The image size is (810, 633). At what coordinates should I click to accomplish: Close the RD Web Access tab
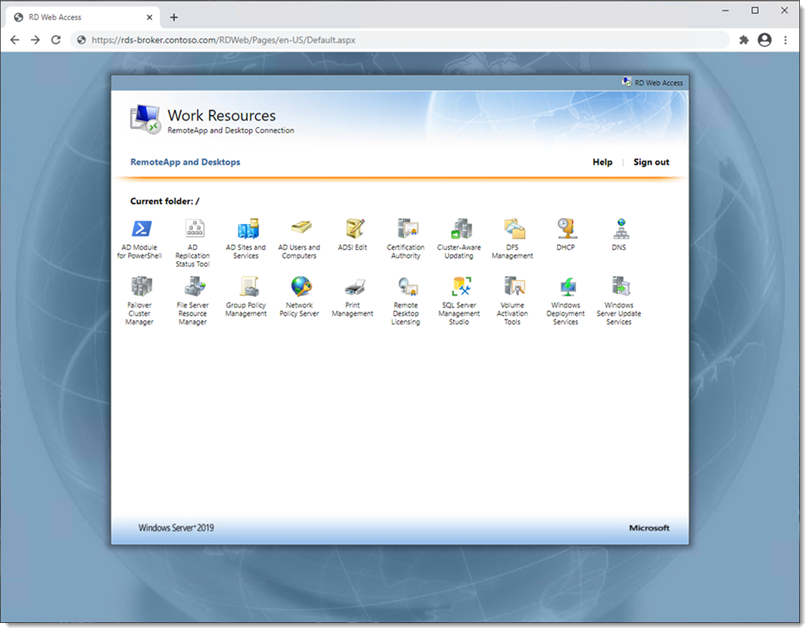click(150, 18)
